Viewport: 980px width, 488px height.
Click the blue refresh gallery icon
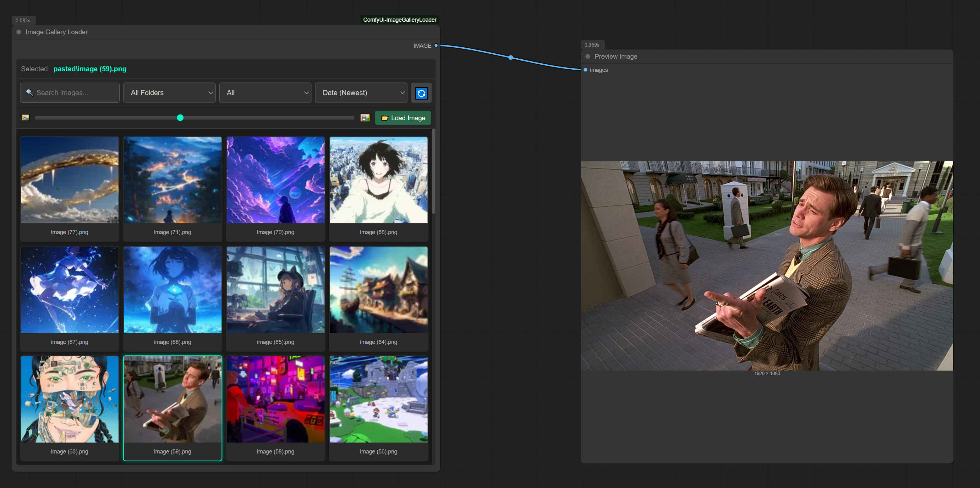point(421,93)
